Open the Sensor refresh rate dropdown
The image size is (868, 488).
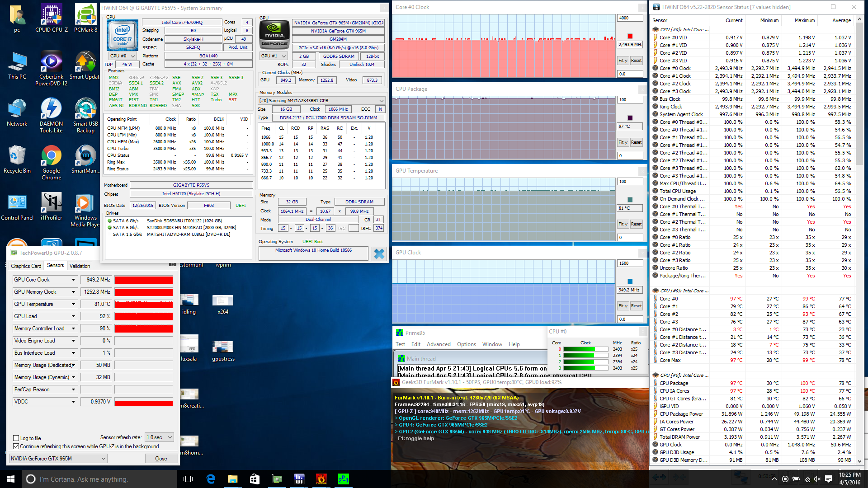coord(159,437)
